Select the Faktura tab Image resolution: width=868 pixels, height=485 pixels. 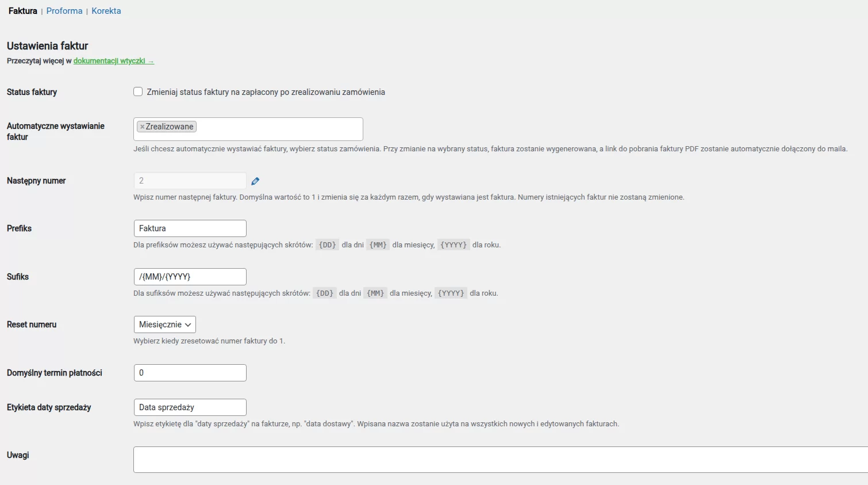[x=23, y=11]
